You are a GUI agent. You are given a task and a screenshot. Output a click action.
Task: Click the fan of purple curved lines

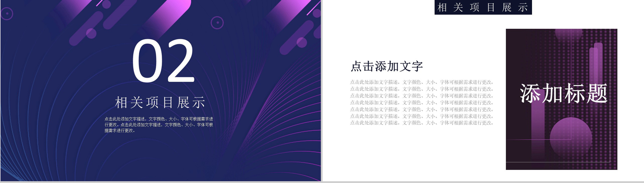(270, 123)
